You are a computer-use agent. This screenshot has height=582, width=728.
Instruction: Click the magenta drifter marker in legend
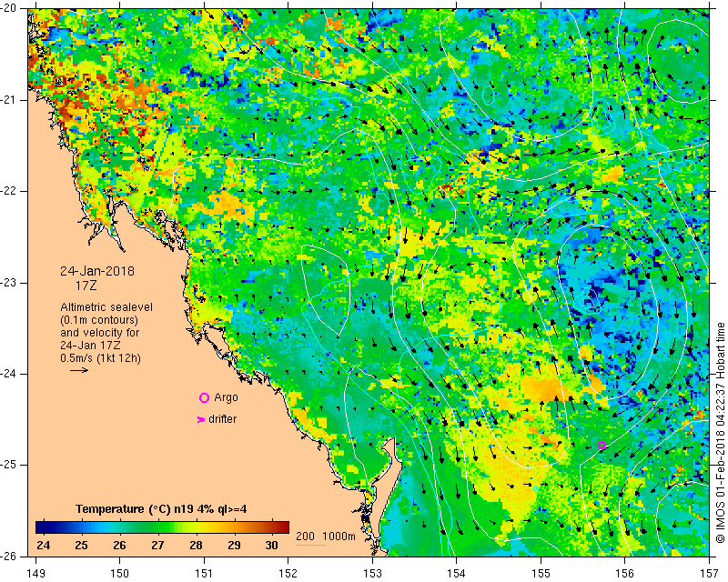(200, 419)
